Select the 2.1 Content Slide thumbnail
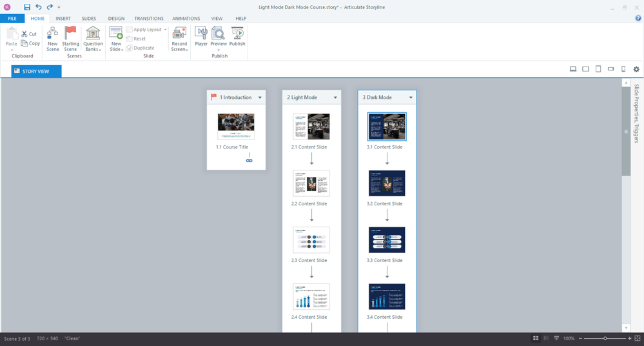This screenshot has height=346, width=644. tap(311, 127)
